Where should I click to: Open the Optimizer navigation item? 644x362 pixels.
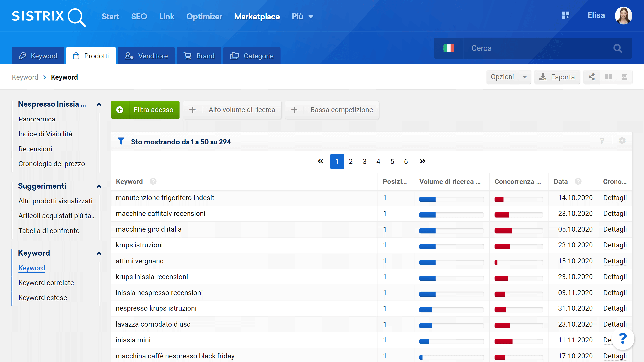tap(204, 17)
